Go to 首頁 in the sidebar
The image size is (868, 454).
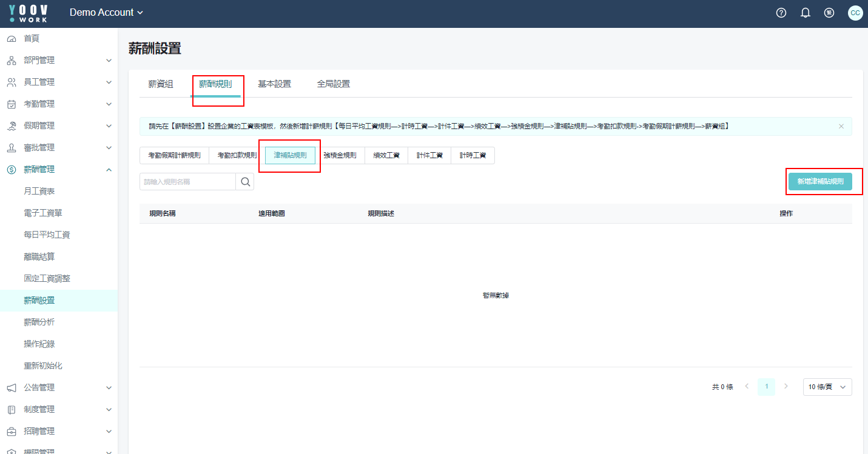click(32, 38)
